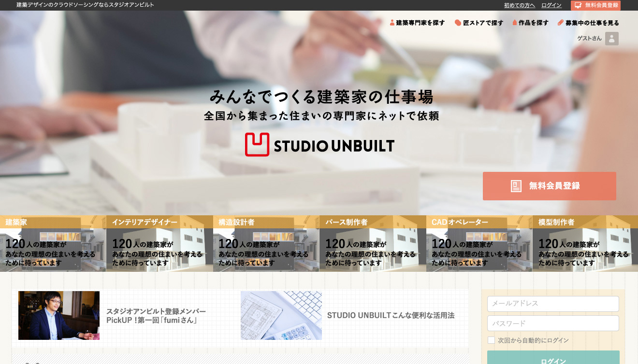The width and height of the screenshot is (638, 364).
Task: Select the パース制作者 category tile
Action: (373, 243)
